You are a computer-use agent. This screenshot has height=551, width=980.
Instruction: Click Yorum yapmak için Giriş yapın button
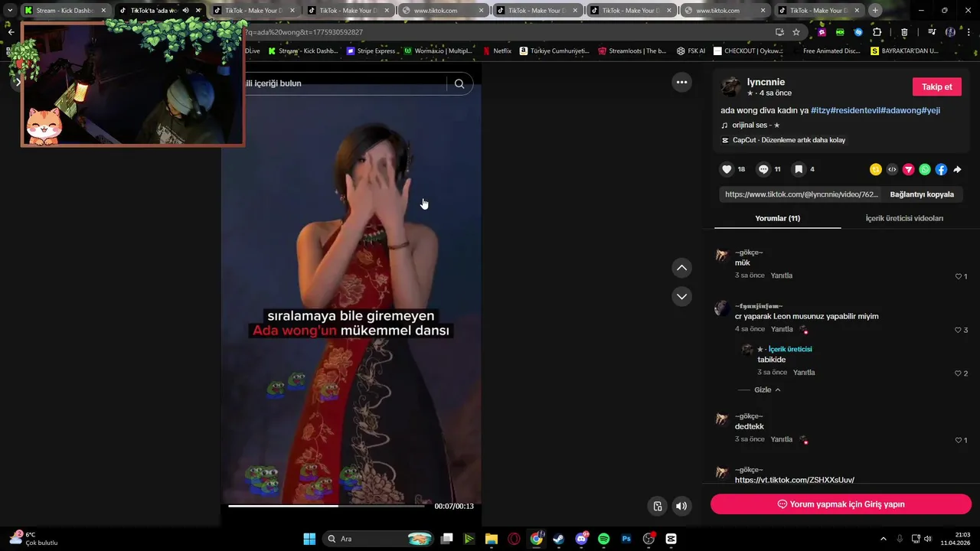tap(841, 504)
